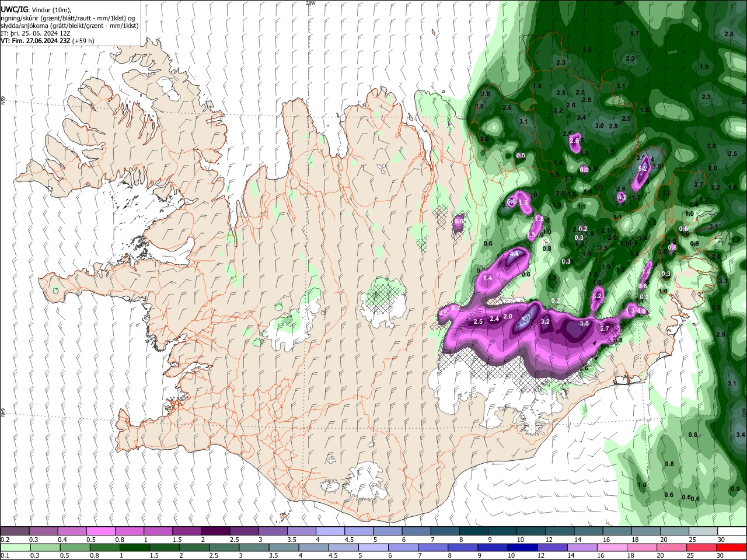
Task: Select the 3.4 value near the right edge
Action: coord(741,435)
